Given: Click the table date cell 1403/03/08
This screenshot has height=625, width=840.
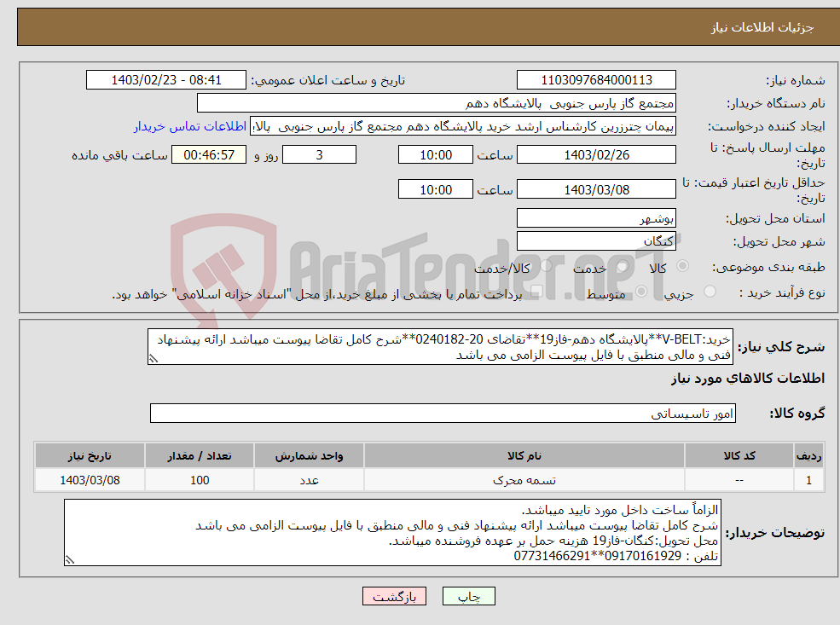Looking at the screenshot, I should [x=90, y=480].
